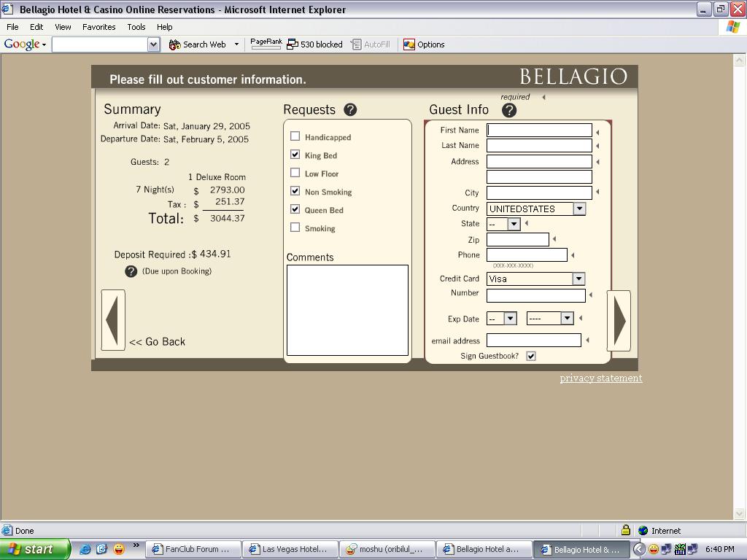The image size is (747, 560).
Task: Open the Search Web dropdown arrow
Action: 236,44
